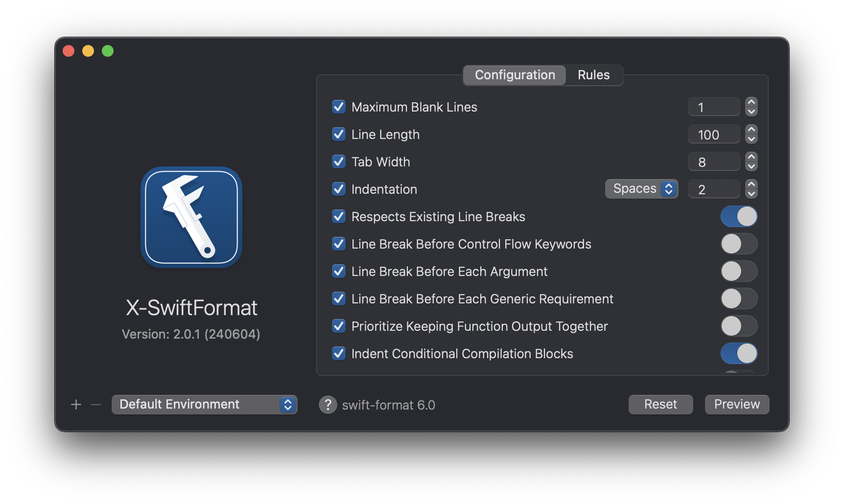The height and width of the screenshot is (504, 844).
Task: Switch to the Rules tab
Action: 594,75
